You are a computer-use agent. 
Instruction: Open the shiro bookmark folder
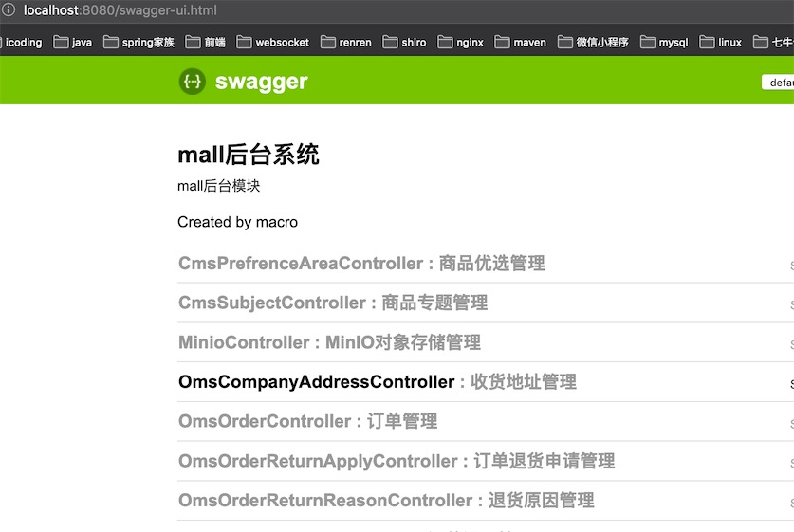click(x=405, y=43)
